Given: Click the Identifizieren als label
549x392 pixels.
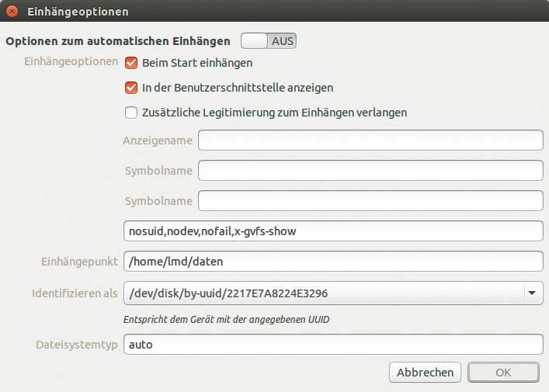Looking at the screenshot, I should point(75,293).
